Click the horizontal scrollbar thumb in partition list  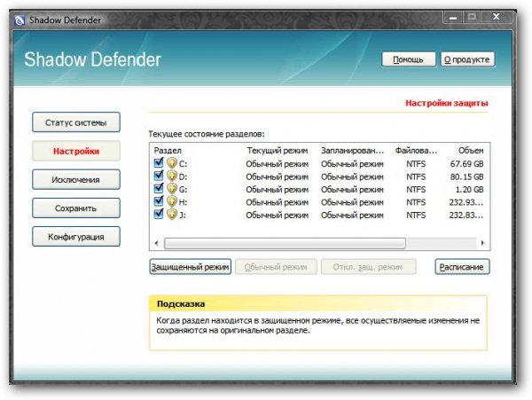pos(285,243)
